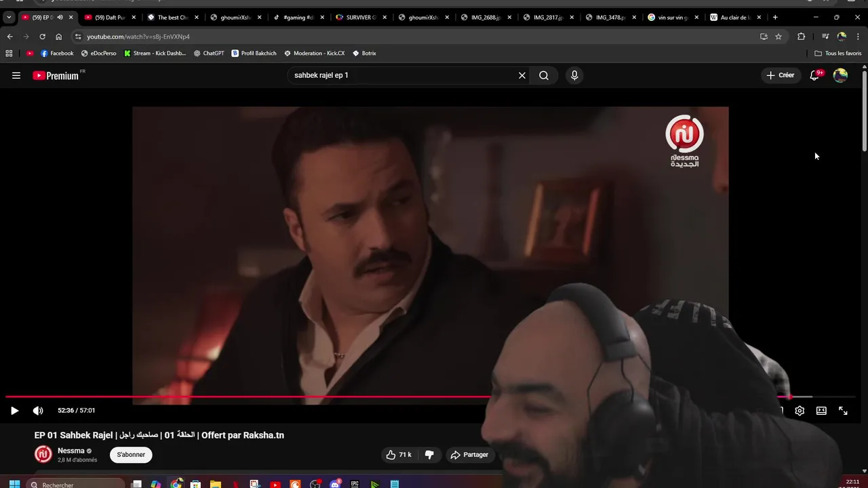868x488 pixels.
Task: Reload the current page
Action: click(x=42, y=37)
